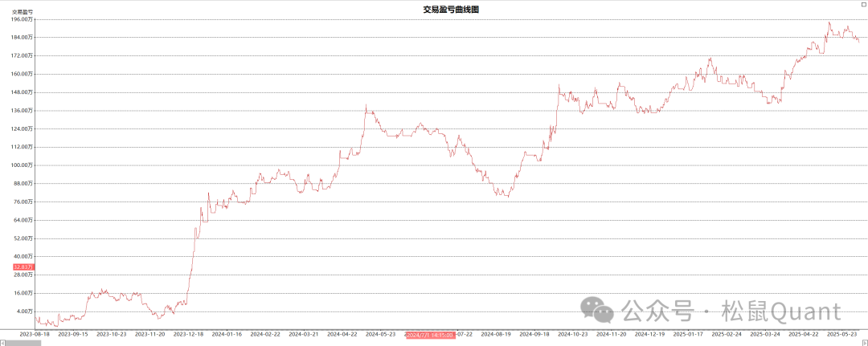Click the scrollbar left arrow button
Image resolution: width=868 pixels, height=346 pixels.
[2, 343]
